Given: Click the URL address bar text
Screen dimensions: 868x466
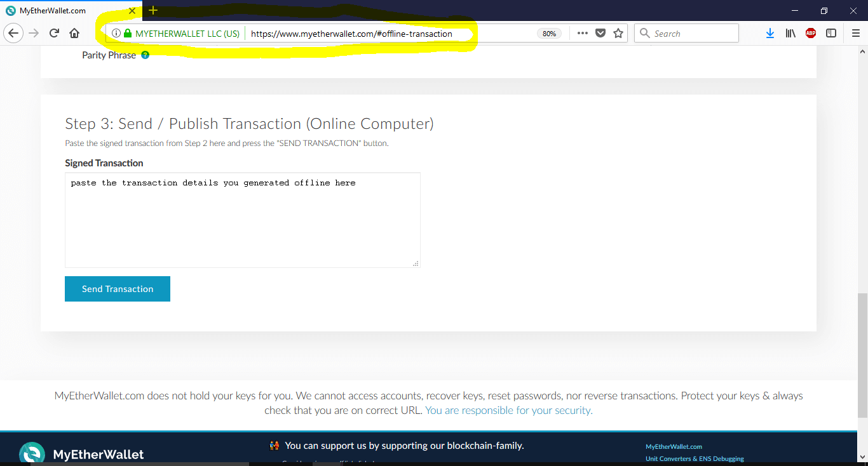Looking at the screenshot, I should pyautogui.click(x=351, y=34).
